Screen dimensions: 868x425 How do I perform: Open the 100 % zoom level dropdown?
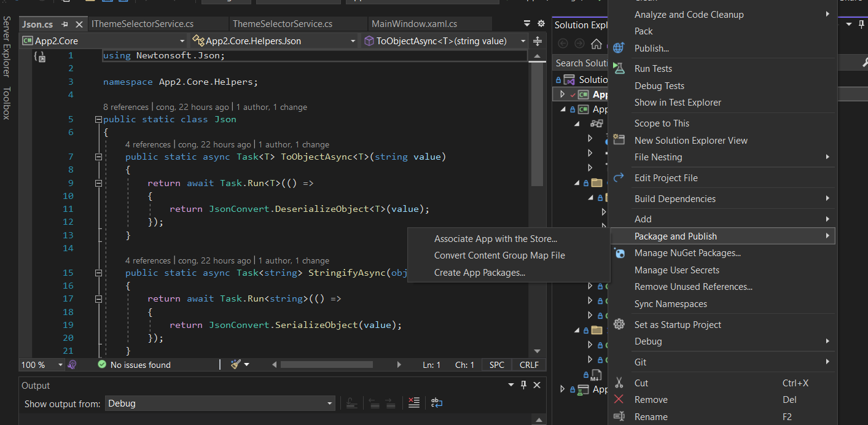pos(60,365)
